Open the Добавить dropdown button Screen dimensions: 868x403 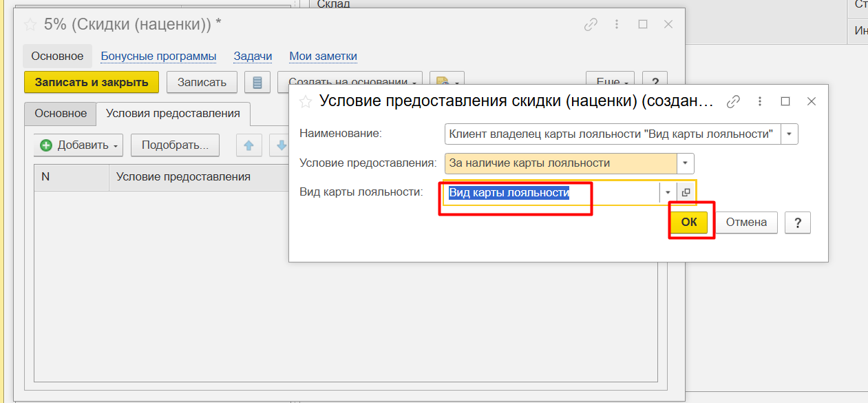78,145
